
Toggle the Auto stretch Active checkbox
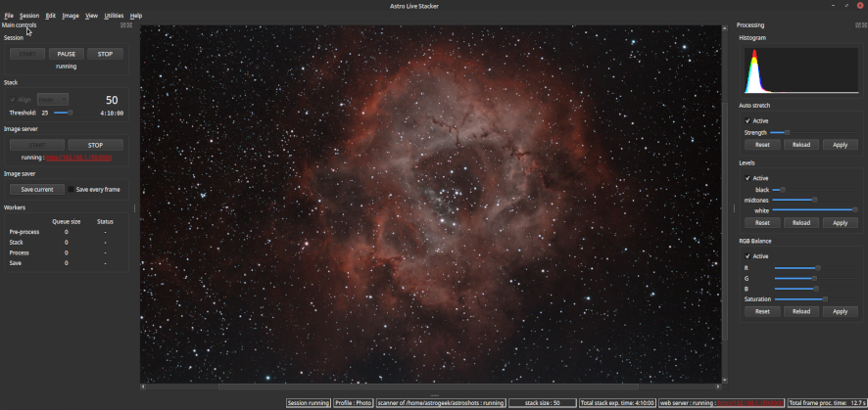click(747, 120)
